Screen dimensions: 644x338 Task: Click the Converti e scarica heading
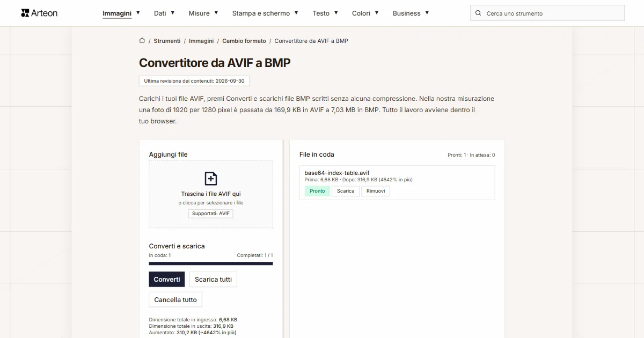[177, 246]
